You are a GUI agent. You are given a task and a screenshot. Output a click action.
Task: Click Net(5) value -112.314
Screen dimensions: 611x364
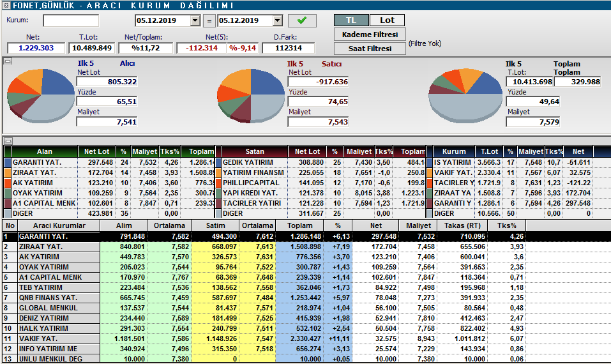[202, 48]
